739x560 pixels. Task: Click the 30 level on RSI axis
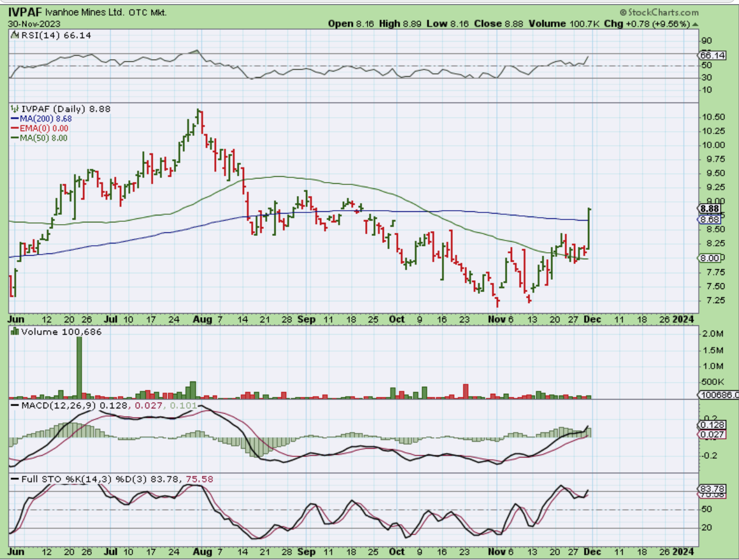coord(706,77)
